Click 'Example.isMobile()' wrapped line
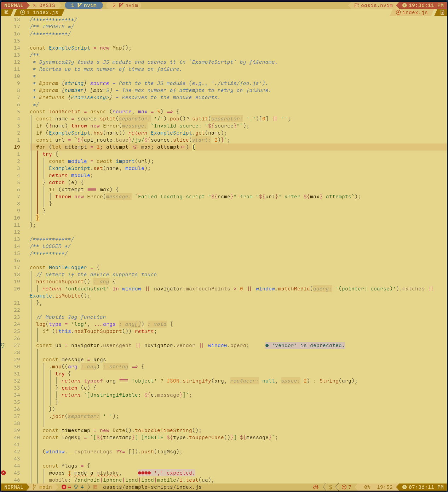 coord(60,296)
